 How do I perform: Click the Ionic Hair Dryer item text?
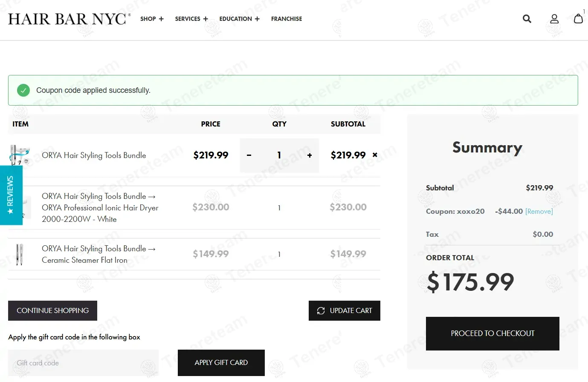point(100,207)
